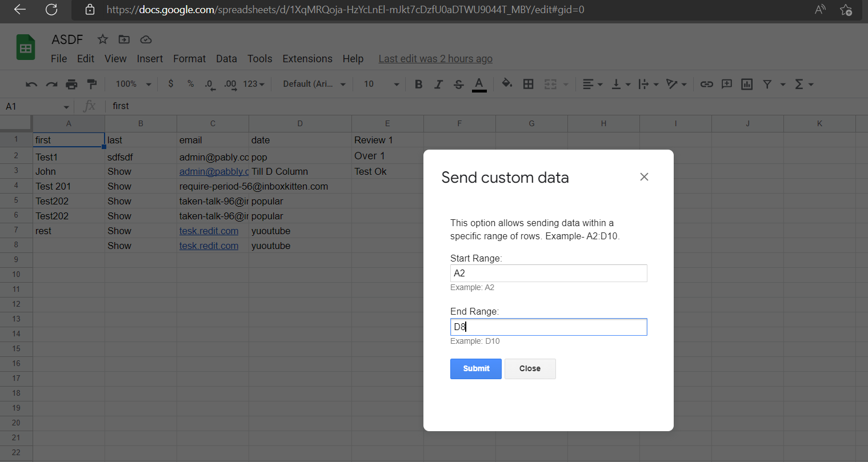Open more number formats 123 dropdown
Image resolution: width=868 pixels, height=462 pixels.
254,84
